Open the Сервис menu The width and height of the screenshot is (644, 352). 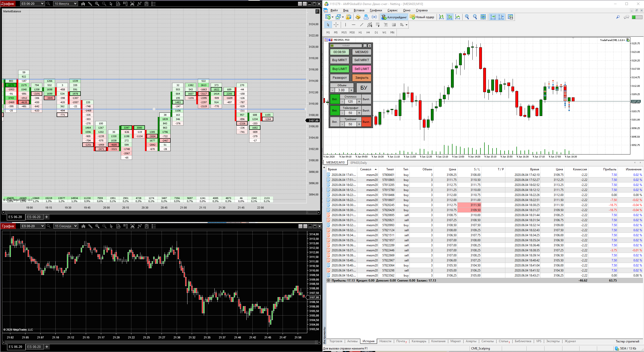pyautogui.click(x=392, y=10)
